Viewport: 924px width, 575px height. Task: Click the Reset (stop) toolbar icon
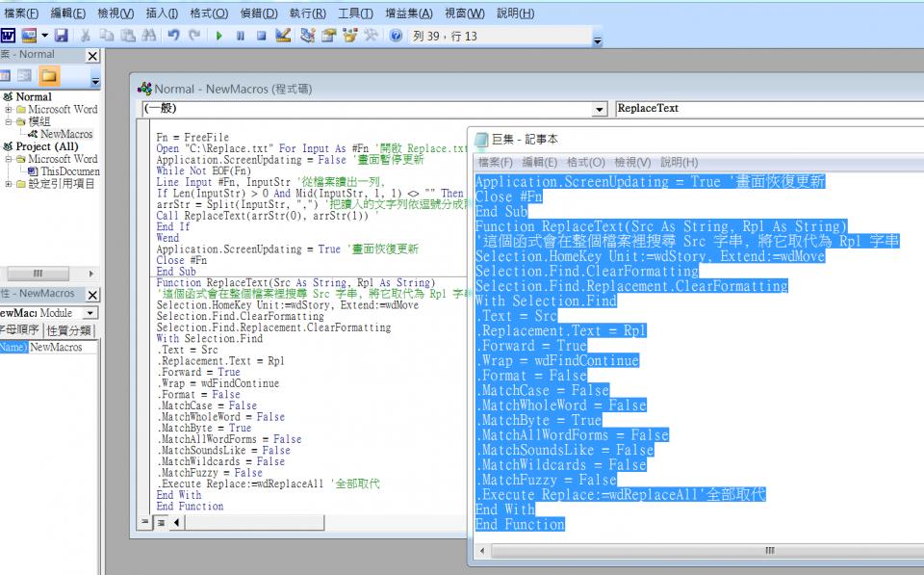point(260,36)
